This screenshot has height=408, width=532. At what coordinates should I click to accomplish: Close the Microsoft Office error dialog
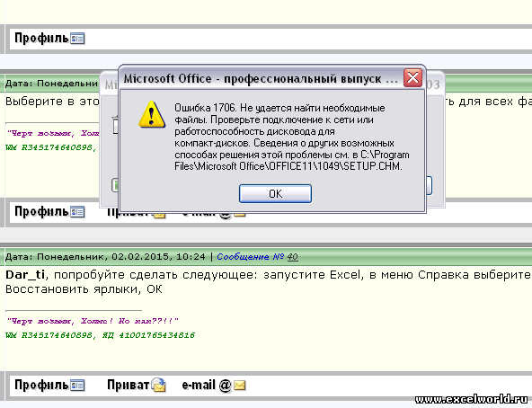tap(412, 78)
